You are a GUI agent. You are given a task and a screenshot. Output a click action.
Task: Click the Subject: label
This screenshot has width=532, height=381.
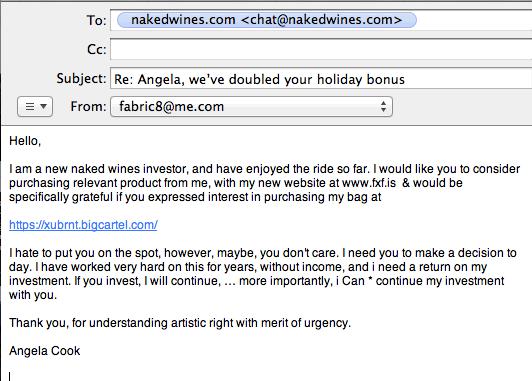coord(81,79)
